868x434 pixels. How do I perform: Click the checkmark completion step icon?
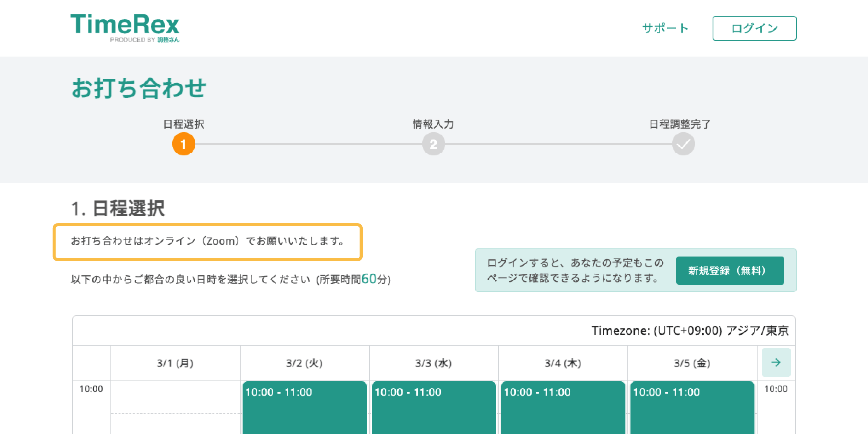[683, 144]
